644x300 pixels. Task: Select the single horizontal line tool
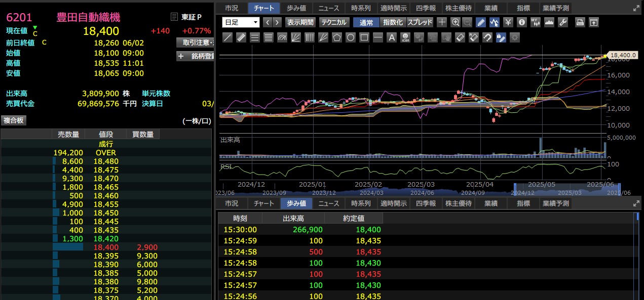[x=378, y=37]
